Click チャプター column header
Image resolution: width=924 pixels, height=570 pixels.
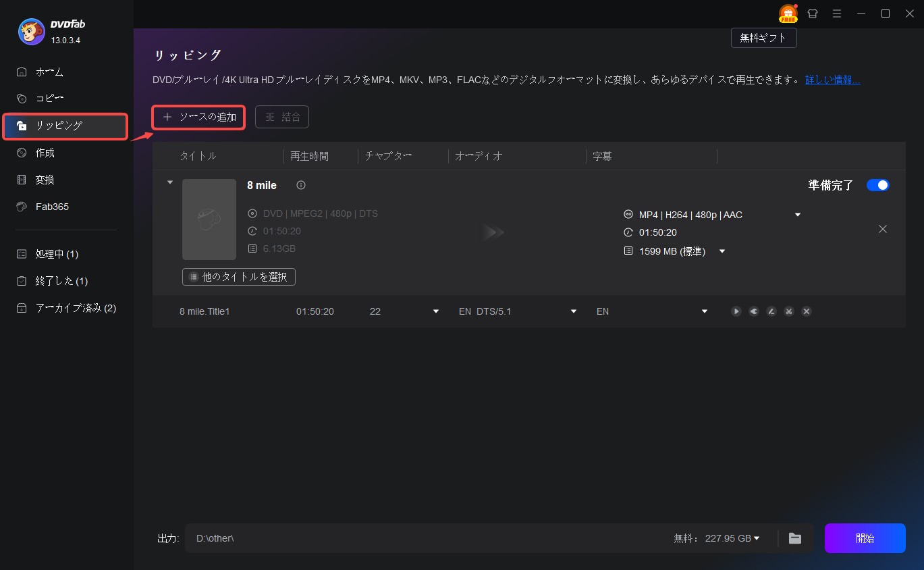pyautogui.click(x=388, y=156)
